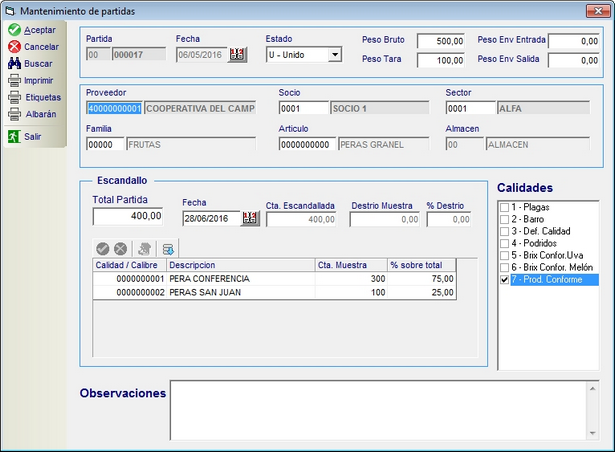Click the Articulo code field
This screenshot has height=452, width=615.
308,144
